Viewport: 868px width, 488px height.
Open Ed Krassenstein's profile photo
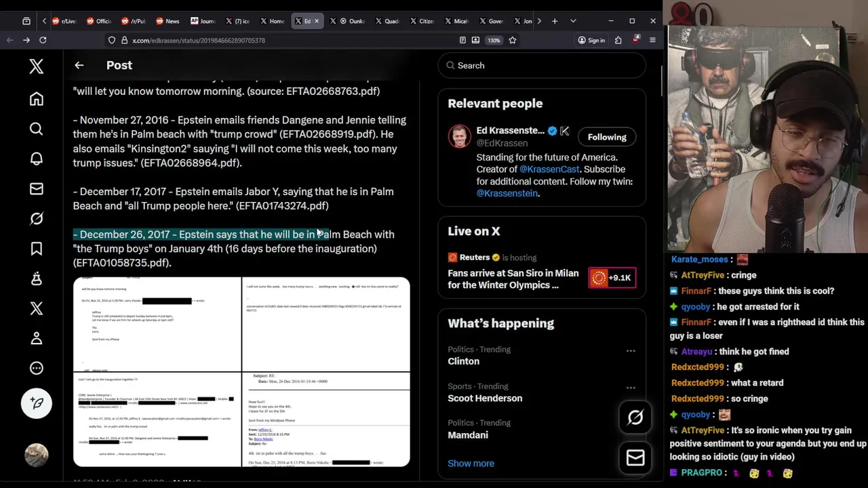coord(459,136)
